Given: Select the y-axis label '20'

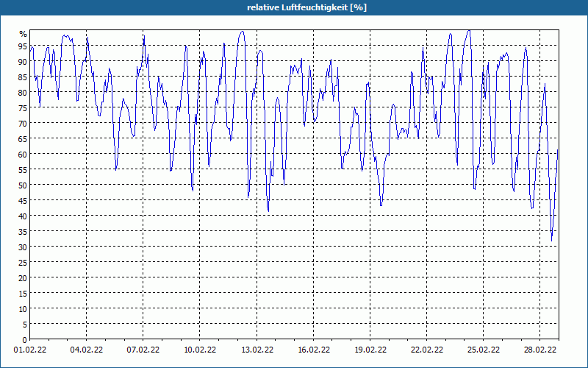Looking at the screenshot, I should click(x=23, y=278).
